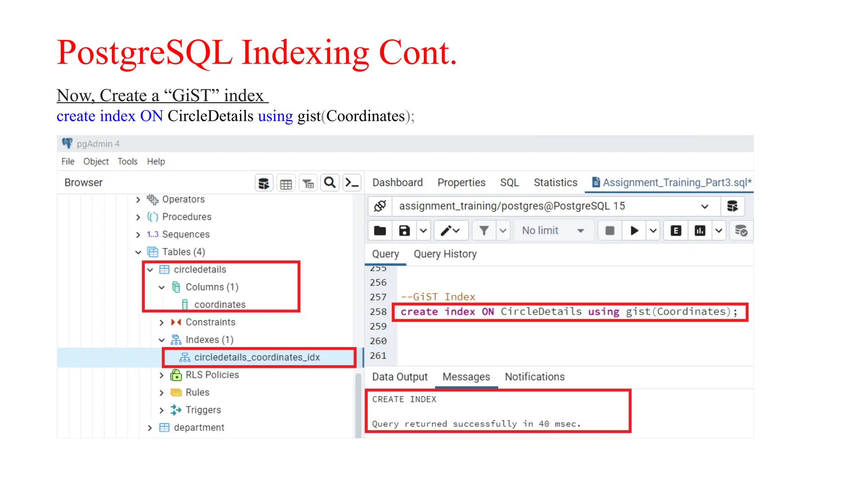Click the Explain E icon

[676, 231]
